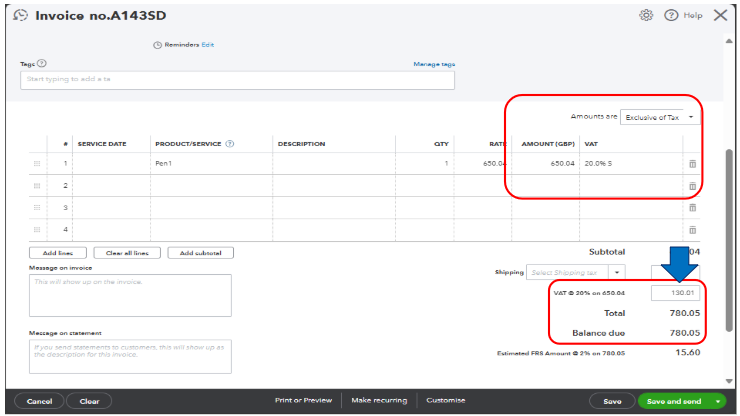
Task: Click the scrollbar down arrow
Action: (729, 381)
